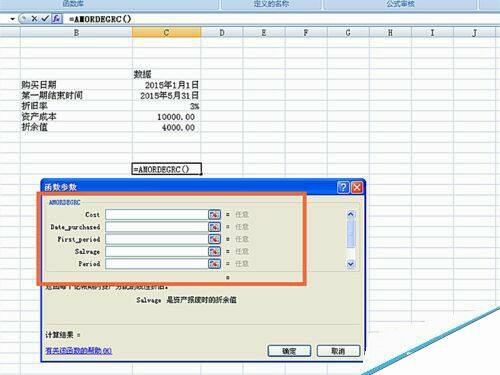
Task: Click the Period range selector icon
Action: [x=214, y=264]
